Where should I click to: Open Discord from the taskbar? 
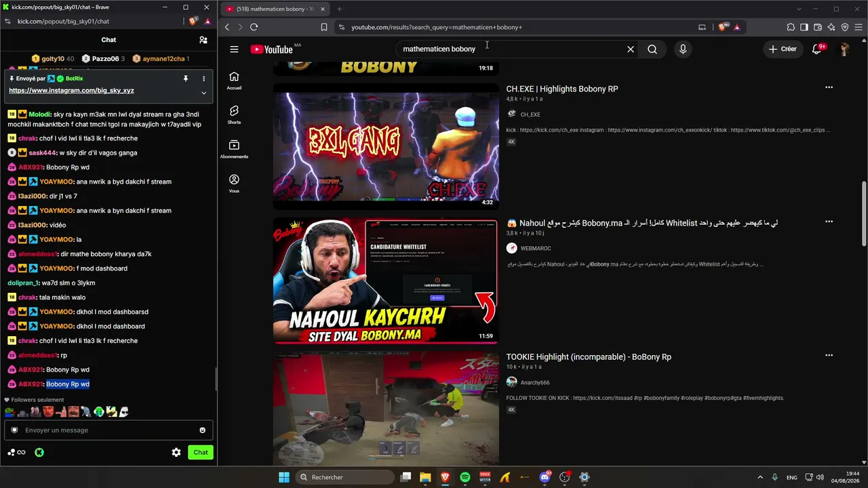point(545,477)
